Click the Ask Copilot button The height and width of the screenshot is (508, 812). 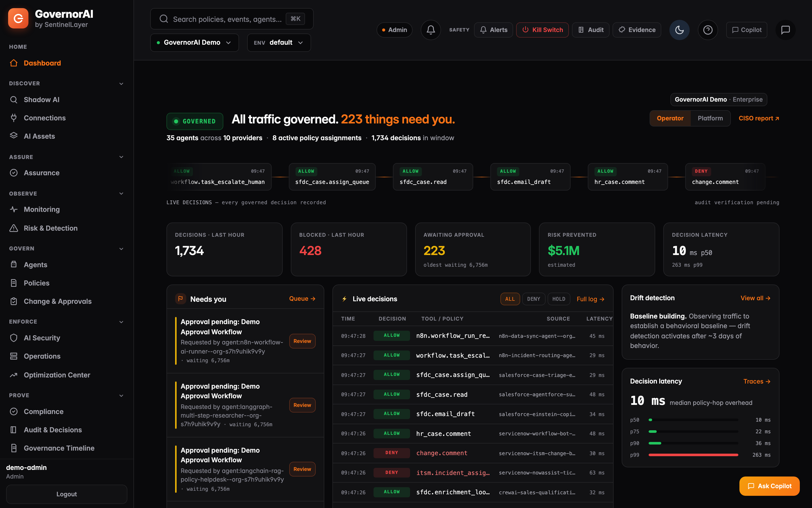click(x=769, y=486)
